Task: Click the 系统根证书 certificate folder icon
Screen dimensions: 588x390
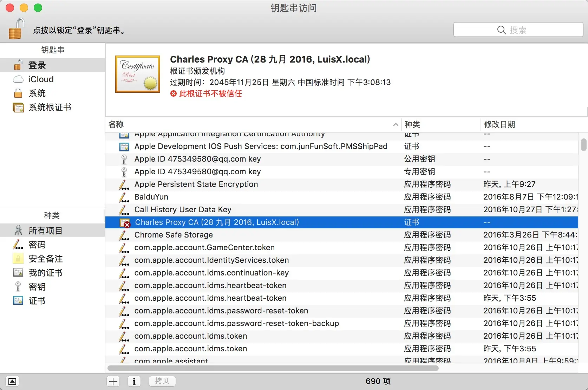Action: point(18,107)
